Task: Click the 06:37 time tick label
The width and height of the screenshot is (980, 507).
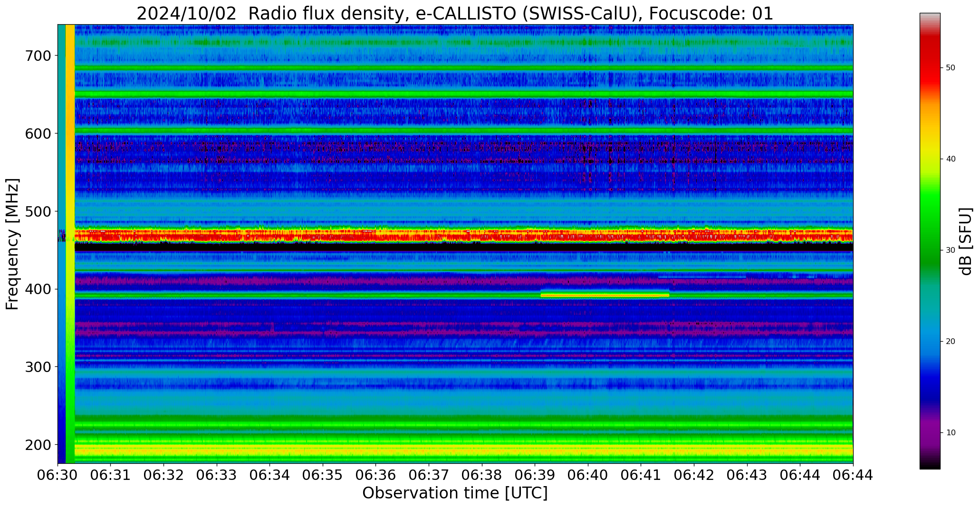Action: 429,475
